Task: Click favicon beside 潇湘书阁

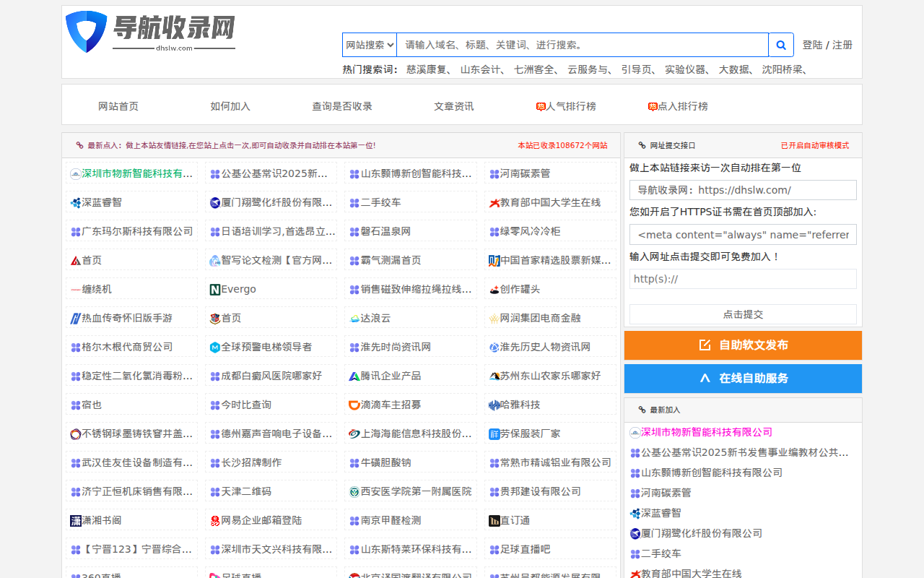Action: 76,521
